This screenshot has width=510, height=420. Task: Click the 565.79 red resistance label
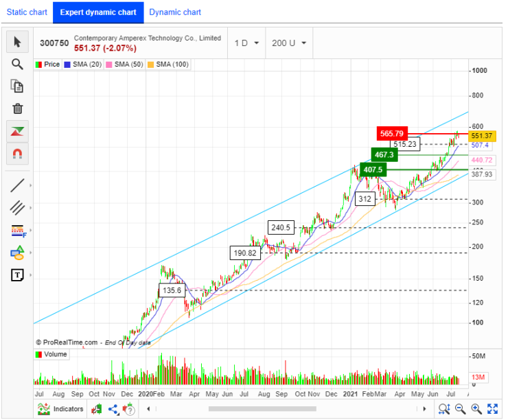(392, 134)
